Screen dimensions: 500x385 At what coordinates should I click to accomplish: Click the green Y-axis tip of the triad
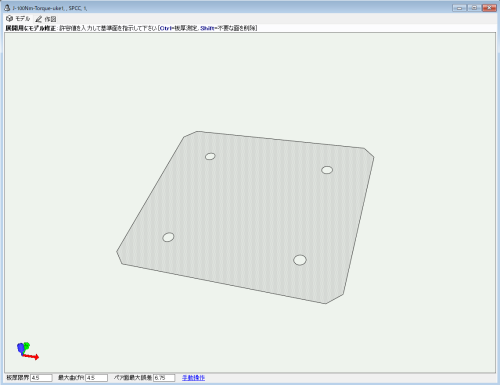point(27,345)
